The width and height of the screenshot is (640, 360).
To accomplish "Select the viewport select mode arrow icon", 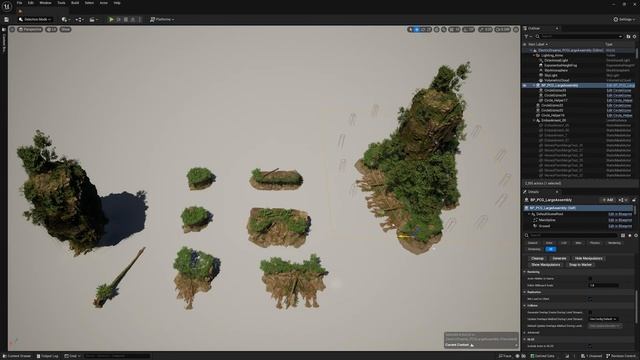I will click(x=411, y=29).
